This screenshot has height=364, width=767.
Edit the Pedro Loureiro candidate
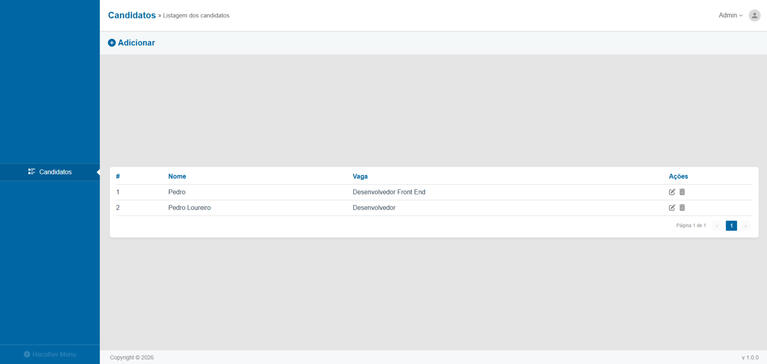point(672,208)
